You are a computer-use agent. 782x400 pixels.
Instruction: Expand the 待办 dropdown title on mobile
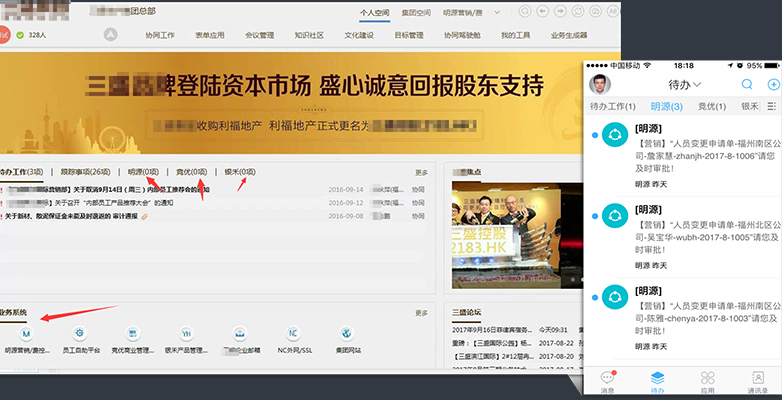pyautogui.click(x=683, y=85)
